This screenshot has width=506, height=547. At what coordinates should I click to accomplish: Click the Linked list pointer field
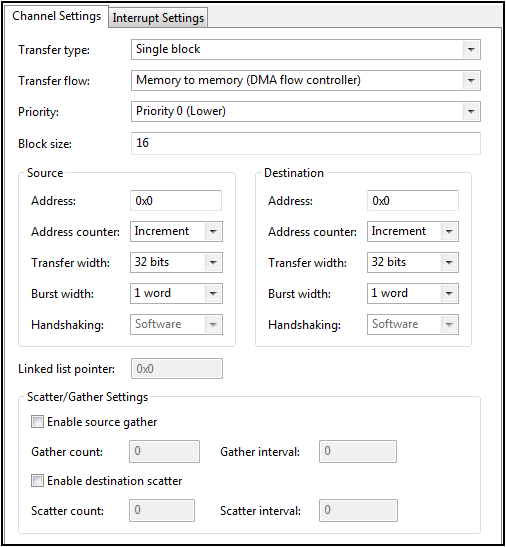pos(177,368)
